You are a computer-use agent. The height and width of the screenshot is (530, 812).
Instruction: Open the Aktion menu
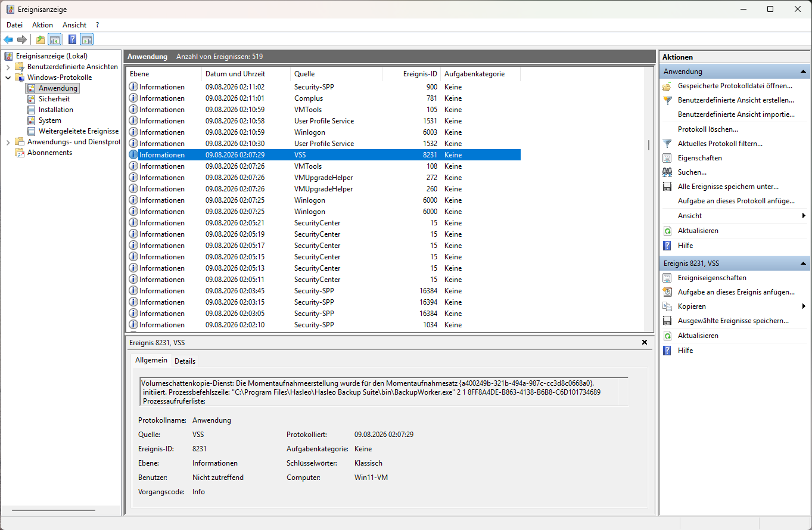tap(42, 25)
